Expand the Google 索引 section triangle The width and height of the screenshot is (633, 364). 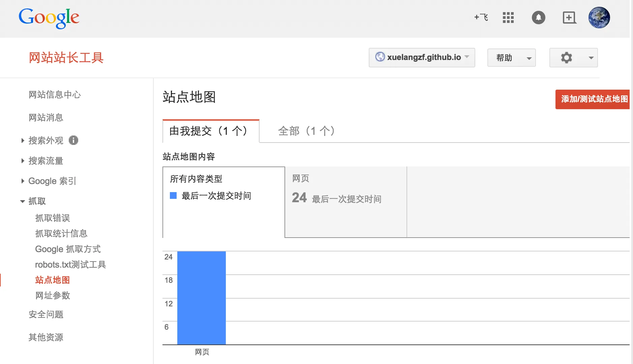click(23, 181)
